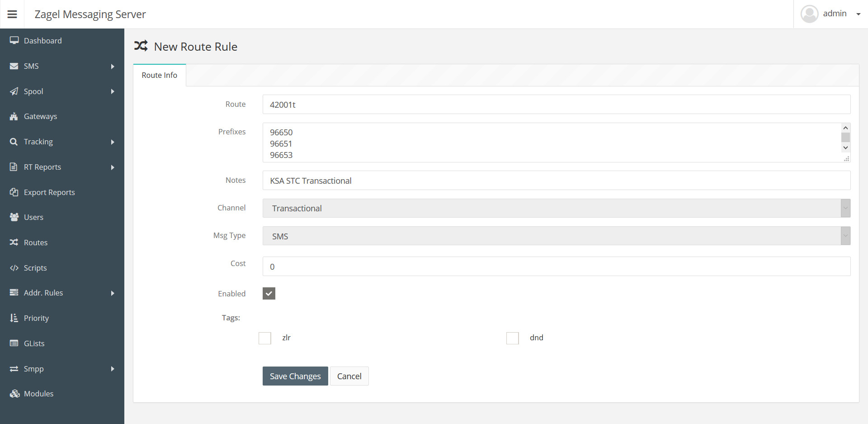
Task: Click the dnd tag label
Action: [537, 338]
